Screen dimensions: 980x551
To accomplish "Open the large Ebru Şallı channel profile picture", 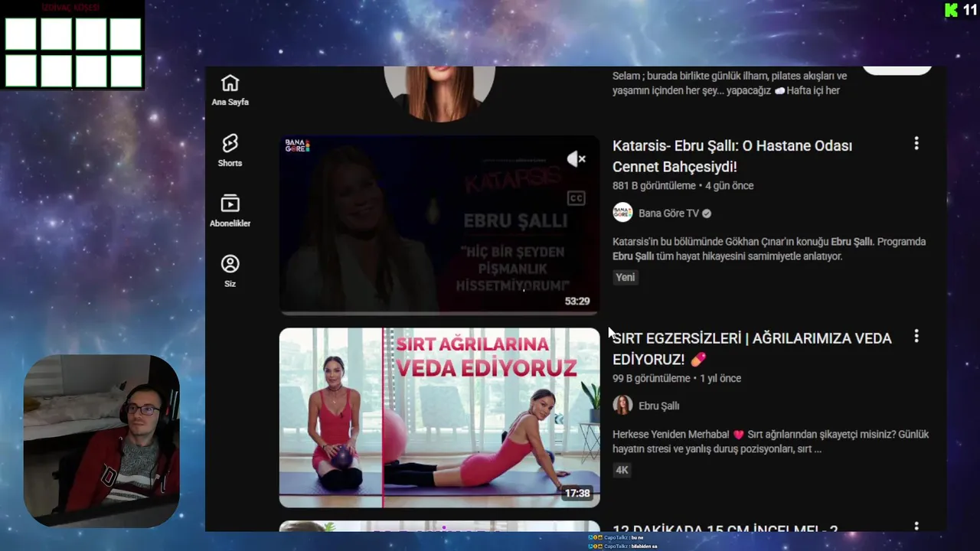I will (439, 93).
